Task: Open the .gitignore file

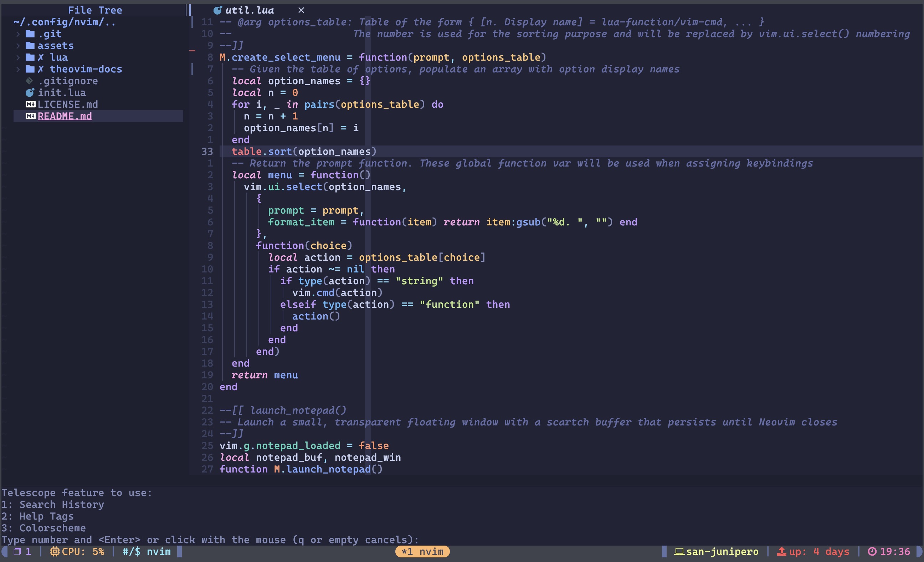Action: click(x=68, y=81)
